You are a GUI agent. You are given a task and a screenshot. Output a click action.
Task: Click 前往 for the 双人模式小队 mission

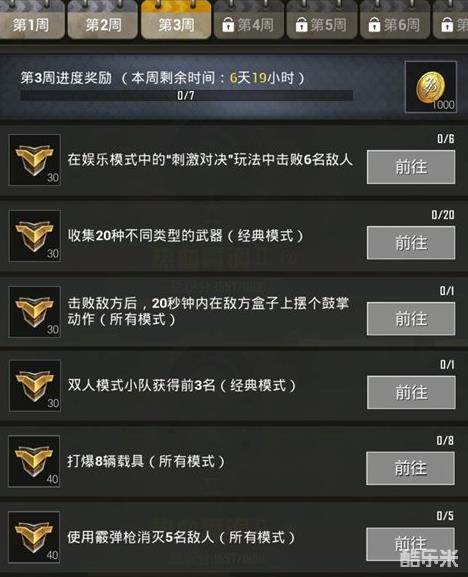(x=411, y=392)
